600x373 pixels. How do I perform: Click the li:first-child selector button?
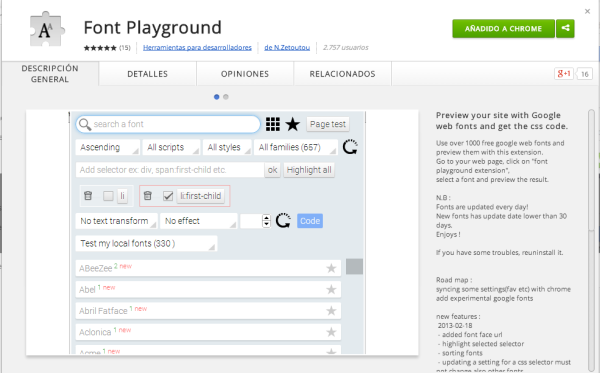(201, 196)
